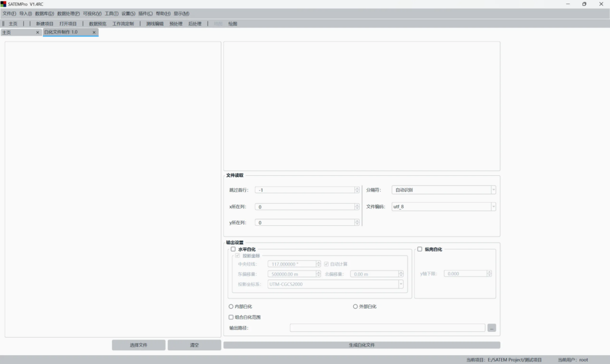
Task: Click the 新建项目 toolbar item
Action: pyautogui.click(x=45, y=24)
